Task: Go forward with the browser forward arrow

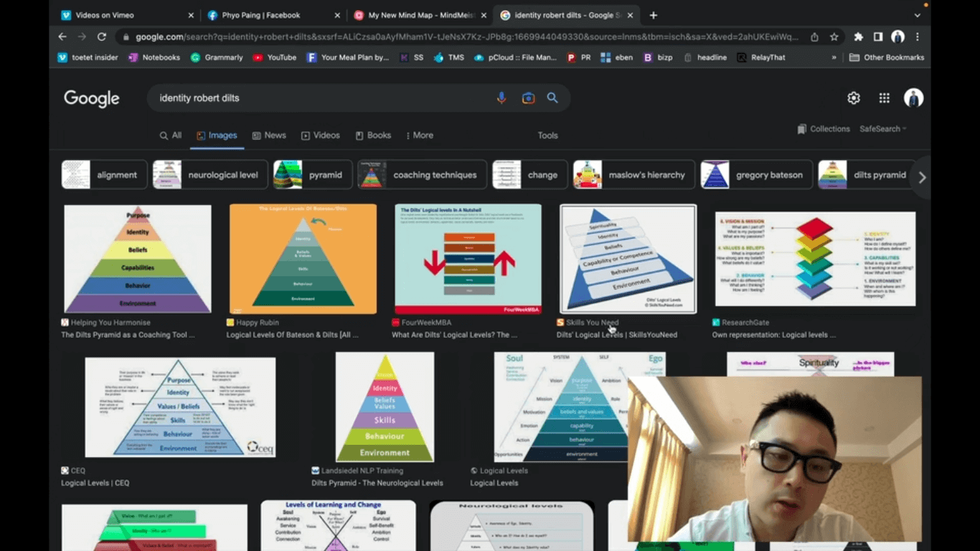Action: (x=82, y=37)
